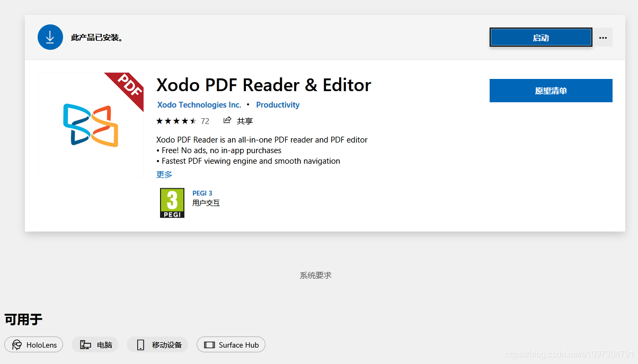
Task: Click the red PDF corner ribbon
Action: click(127, 87)
